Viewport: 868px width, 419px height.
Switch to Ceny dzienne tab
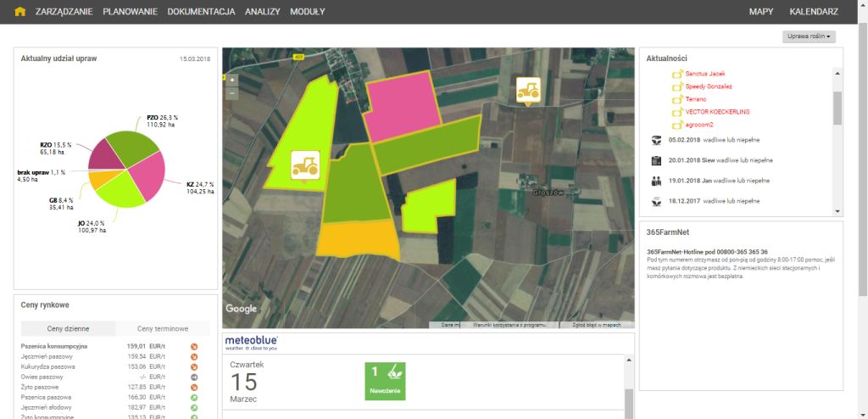click(x=68, y=328)
